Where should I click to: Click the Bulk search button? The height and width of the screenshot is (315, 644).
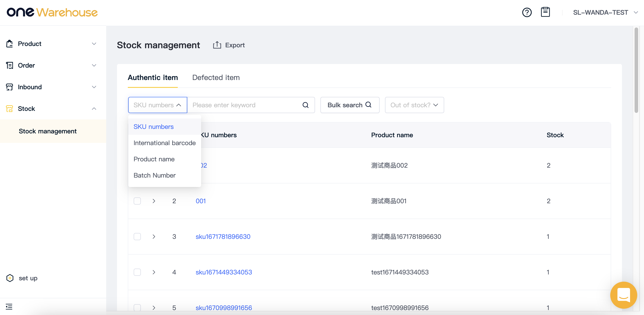349,105
